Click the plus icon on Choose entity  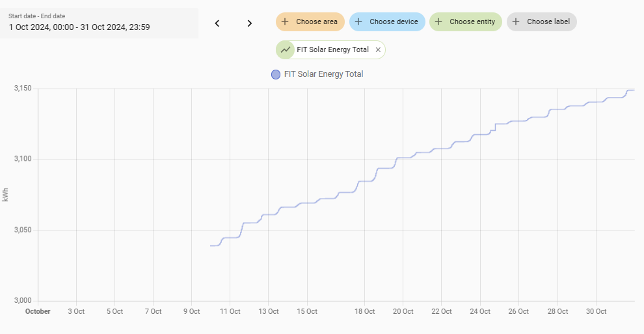tap(438, 21)
